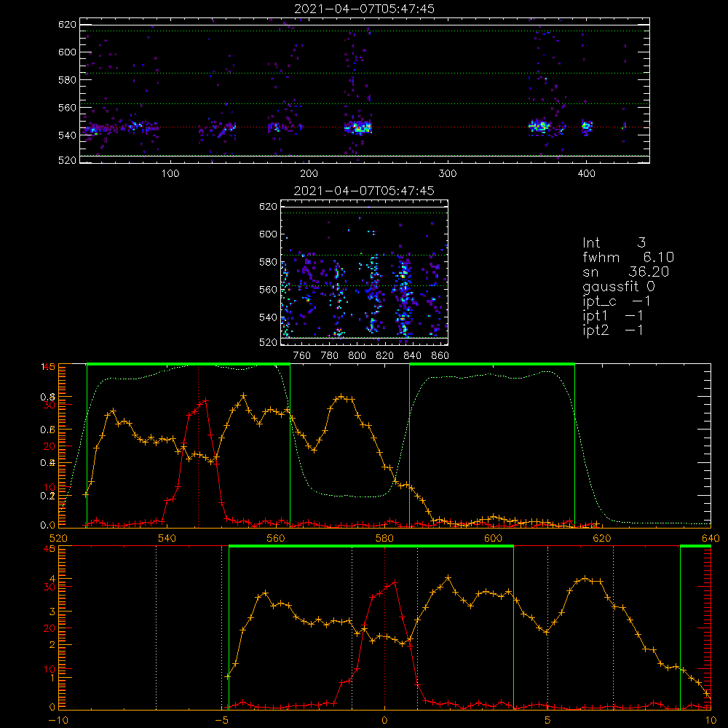Click x-axis label -10 on bottom plot
The height and width of the screenshot is (728, 728).
[x=58, y=721]
